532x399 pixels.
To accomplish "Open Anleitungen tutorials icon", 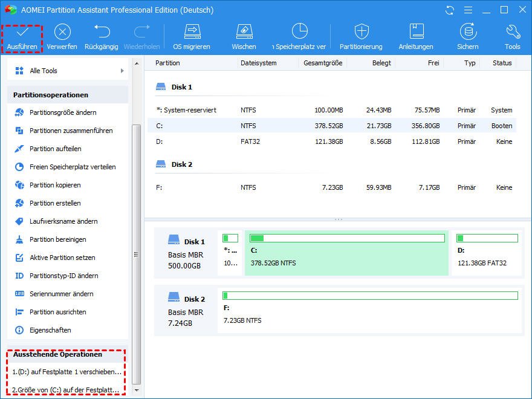I will (x=416, y=37).
